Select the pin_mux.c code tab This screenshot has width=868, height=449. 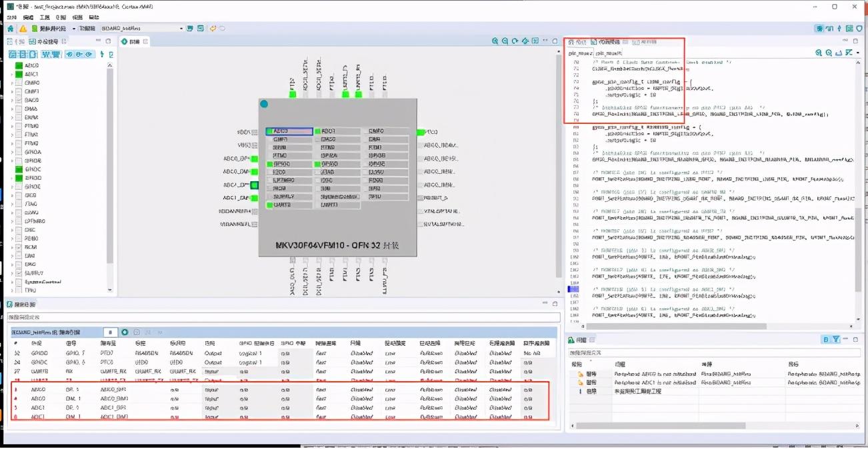[579, 53]
